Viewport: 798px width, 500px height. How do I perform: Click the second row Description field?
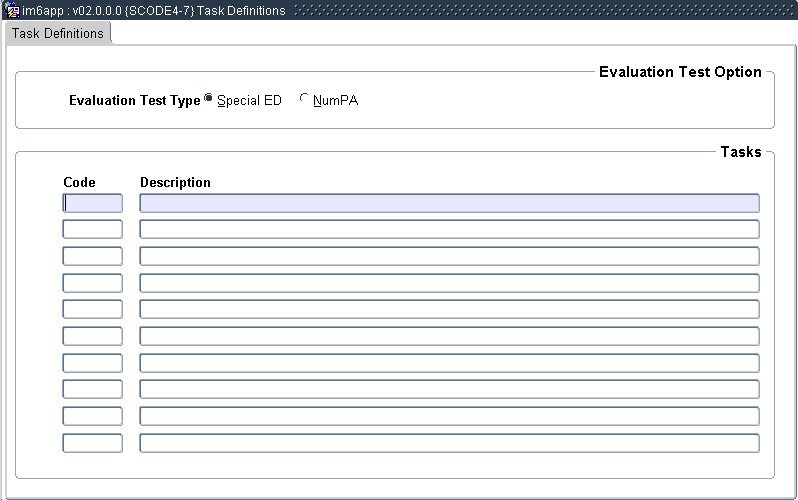[x=449, y=229]
